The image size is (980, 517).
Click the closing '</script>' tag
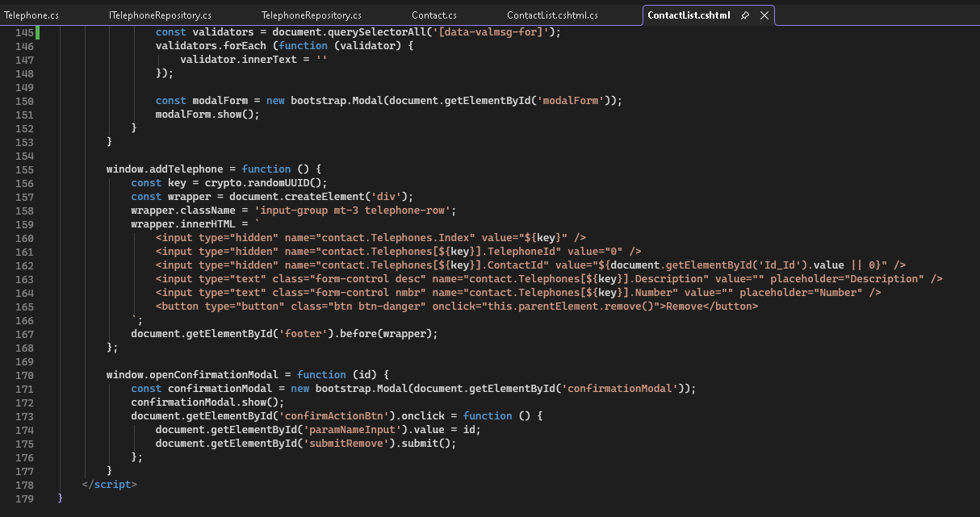(110, 485)
